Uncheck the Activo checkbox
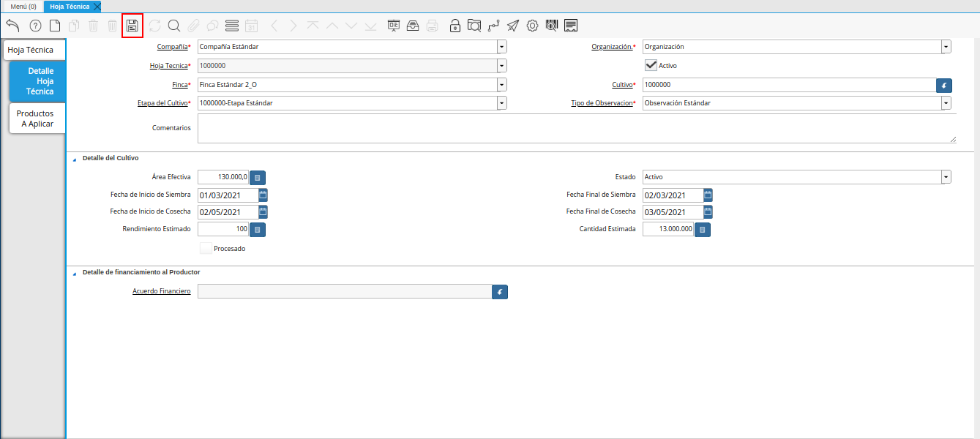This screenshot has width=980, height=439. [x=651, y=65]
